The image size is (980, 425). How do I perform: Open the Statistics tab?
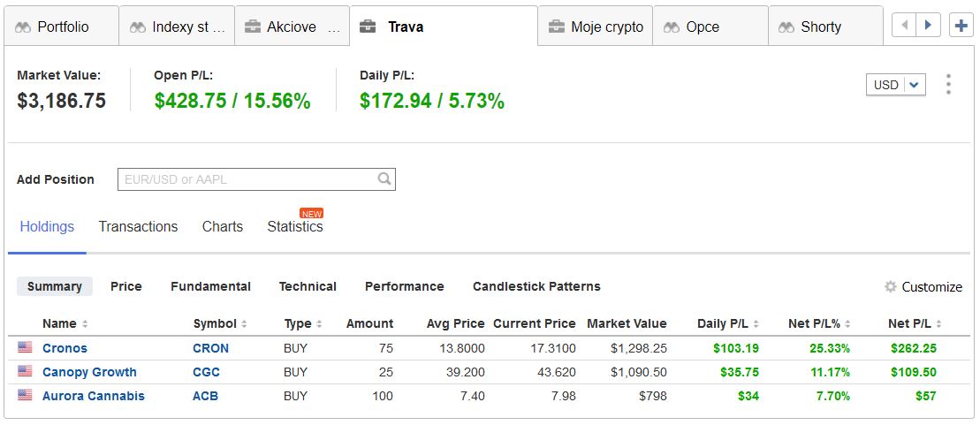click(x=295, y=226)
